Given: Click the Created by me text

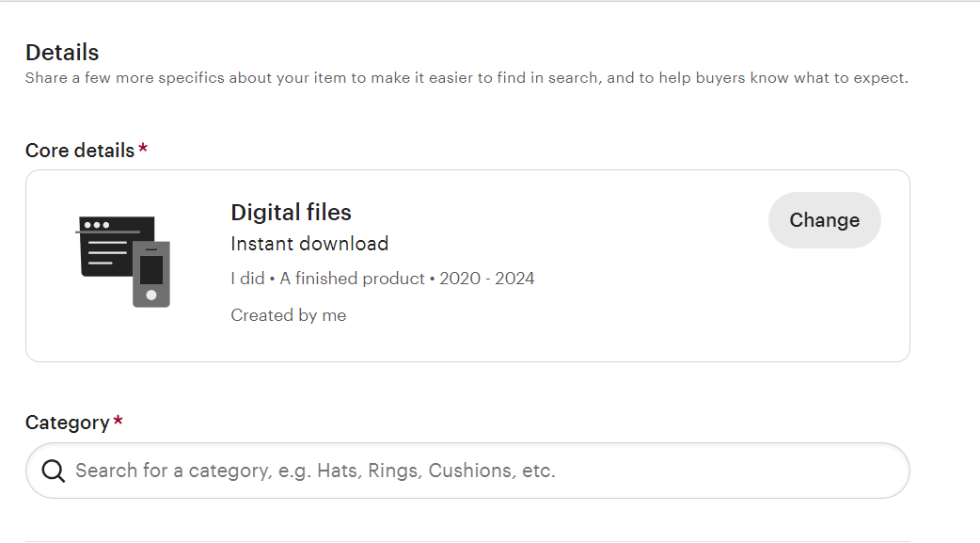Looking at the screenshot, I should [x=289, y=315].
